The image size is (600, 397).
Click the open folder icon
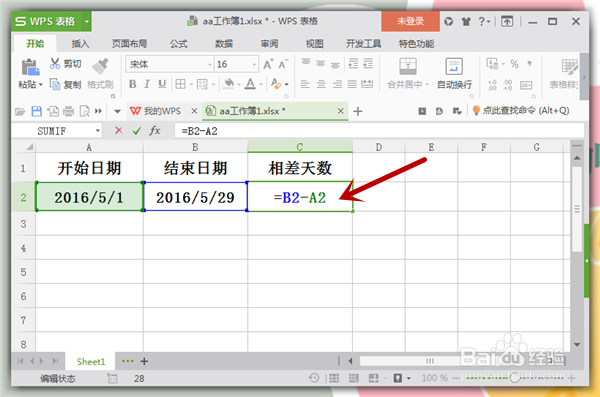coord(20,111)
